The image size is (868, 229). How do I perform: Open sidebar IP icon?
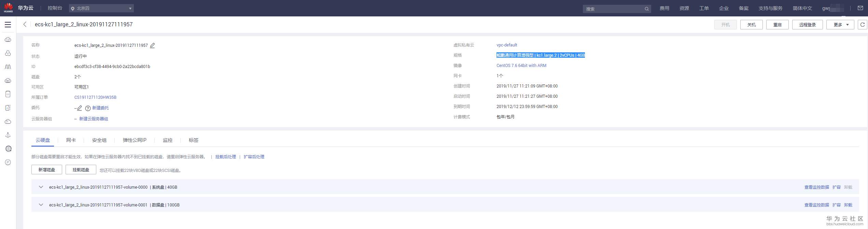(x=8, y=162)
